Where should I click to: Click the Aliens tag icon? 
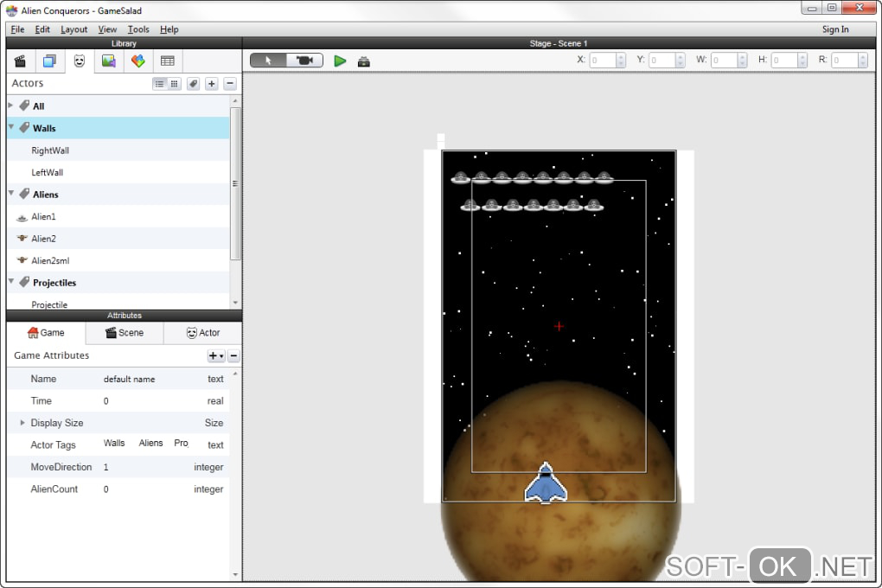(x=24, y=194)
